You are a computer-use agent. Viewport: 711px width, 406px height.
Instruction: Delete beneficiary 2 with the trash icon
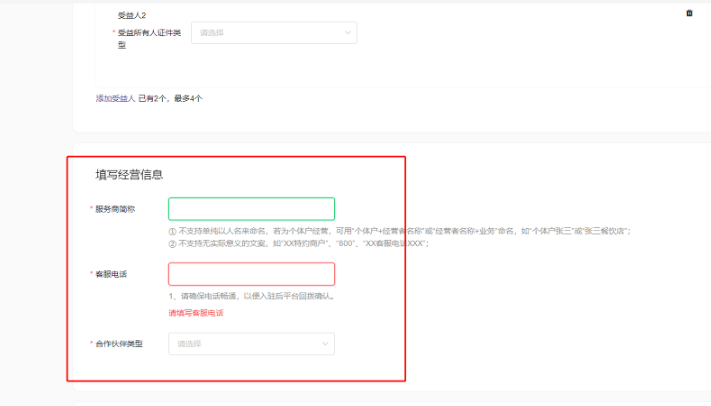[689, 13]
